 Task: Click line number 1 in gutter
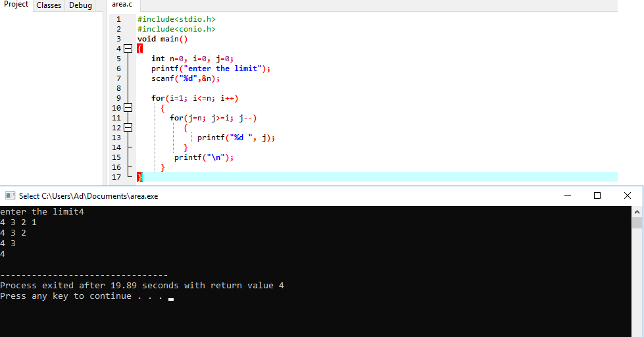pyautogui.click(x=118, y=19)
